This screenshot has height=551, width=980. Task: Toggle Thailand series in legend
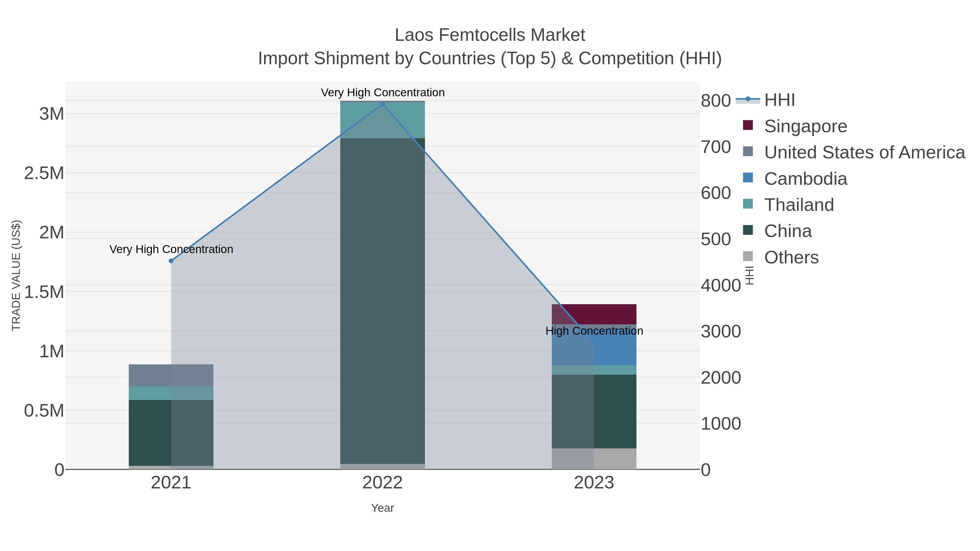pos(788,205)
